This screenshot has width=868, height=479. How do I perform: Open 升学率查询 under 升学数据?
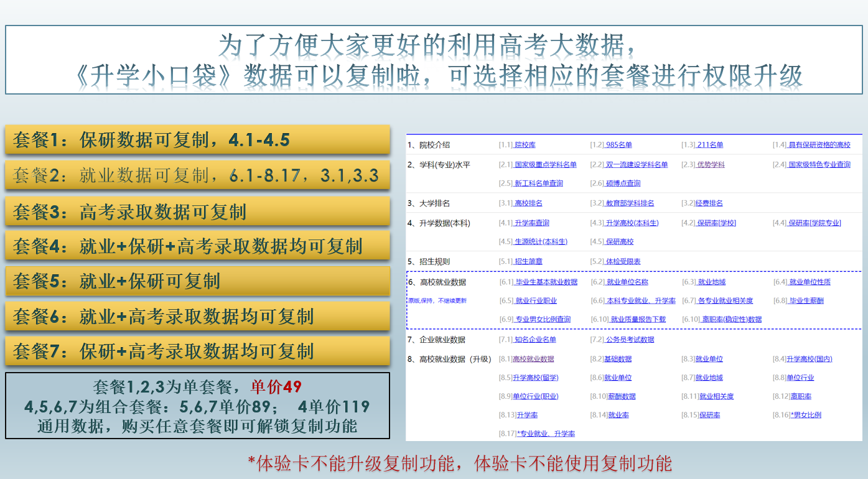pos(531,223)
